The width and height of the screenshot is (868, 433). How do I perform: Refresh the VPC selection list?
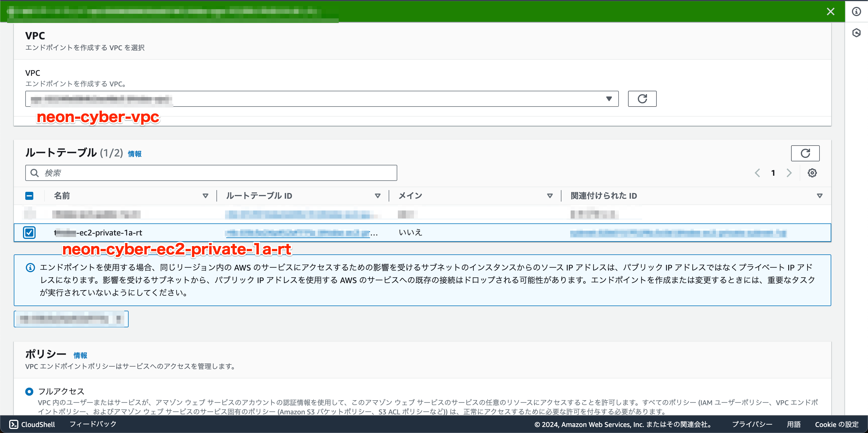coord(642,98)
